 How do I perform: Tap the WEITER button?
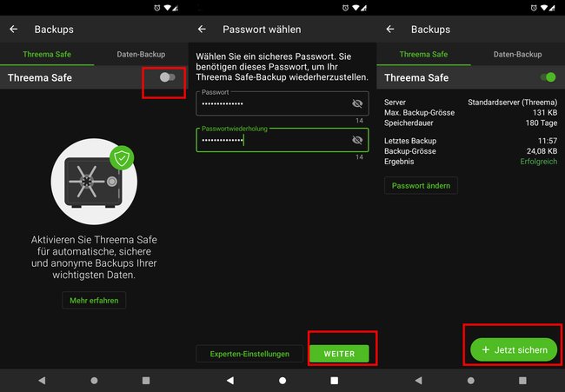click(339, 354)
